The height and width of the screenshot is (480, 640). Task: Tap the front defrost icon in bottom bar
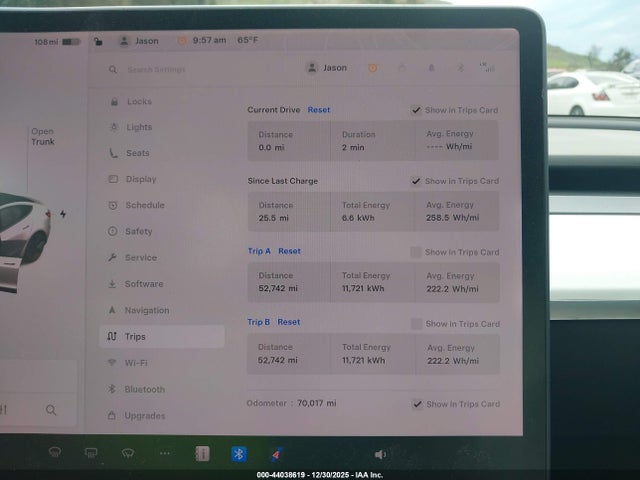tap(55, 452)
